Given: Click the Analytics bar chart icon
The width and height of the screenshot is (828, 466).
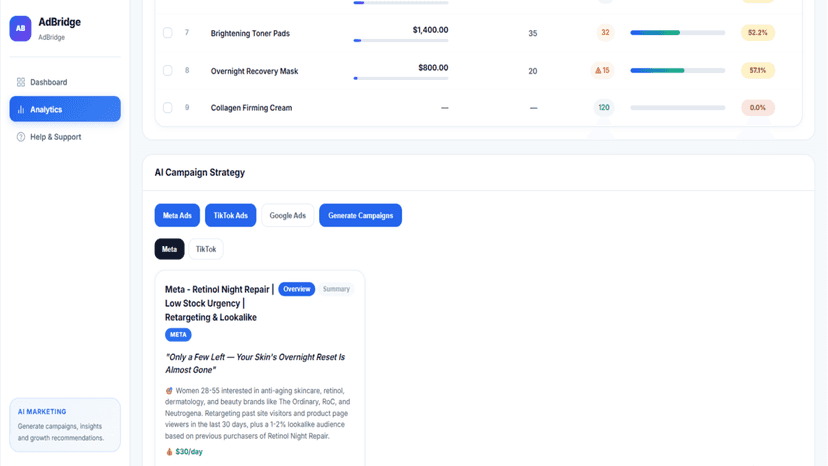Looking at the screenshot, I should pyautogui.click(x=21, y=109).
